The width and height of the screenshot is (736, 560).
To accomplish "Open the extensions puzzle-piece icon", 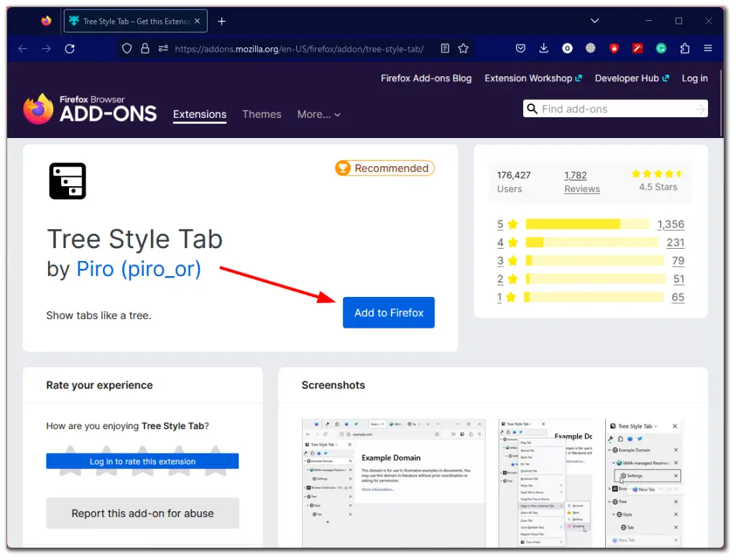I will click(685, 48).
